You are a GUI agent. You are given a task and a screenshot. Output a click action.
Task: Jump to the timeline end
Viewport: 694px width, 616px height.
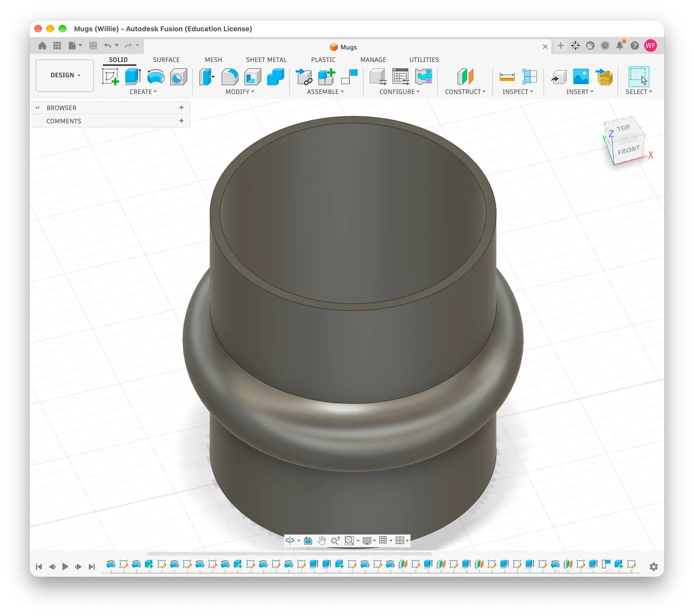click(x=91, y=566)
